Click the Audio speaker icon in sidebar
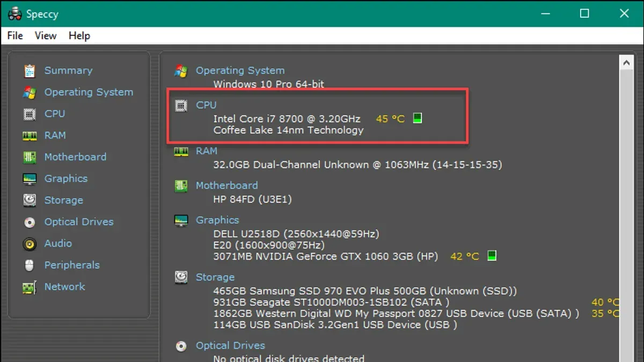Image resolution: width=644 pixels, height=362 pixels. click(30, 243)
